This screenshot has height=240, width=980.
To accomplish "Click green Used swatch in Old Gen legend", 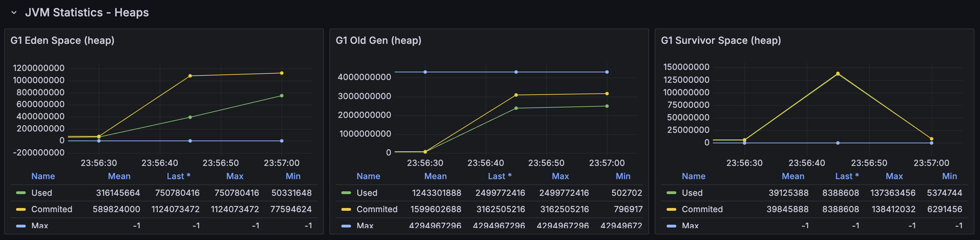I will [346, 193].
